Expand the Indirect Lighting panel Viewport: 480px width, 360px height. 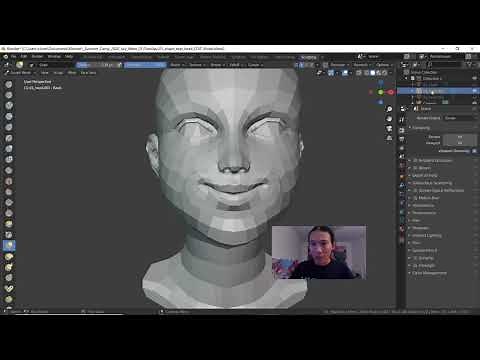click(427, 235)
